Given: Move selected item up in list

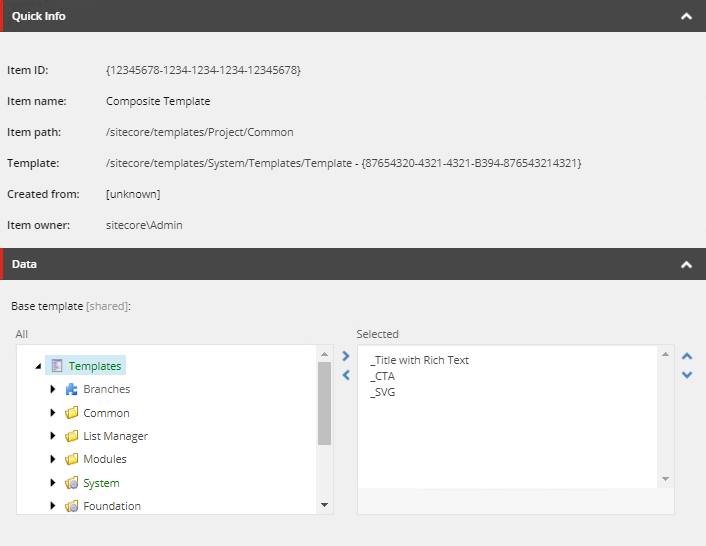Looking at the screenshot, I should [x=687, y=356].
